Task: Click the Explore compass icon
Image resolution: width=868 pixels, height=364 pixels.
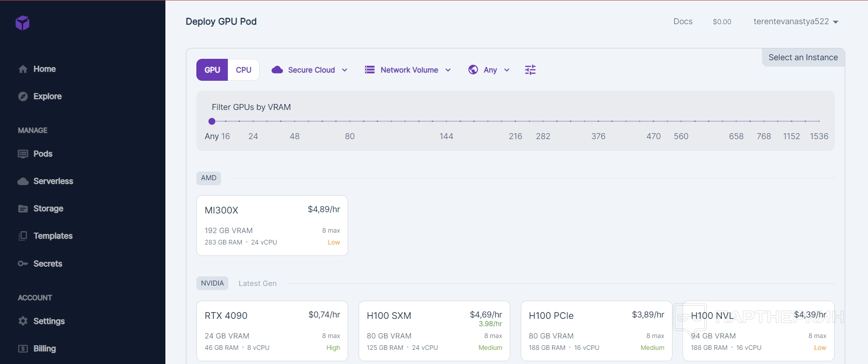Action: [23, 96]
